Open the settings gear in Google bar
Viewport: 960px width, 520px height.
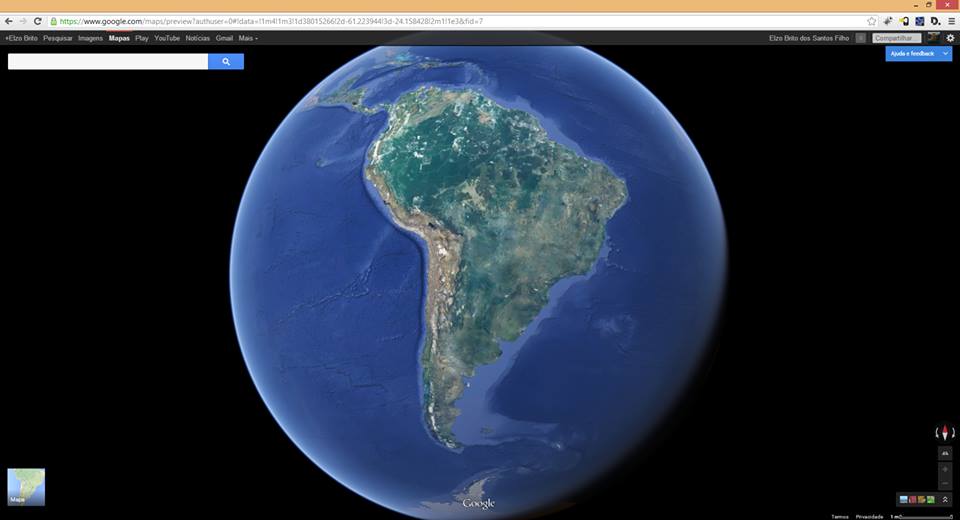pyautogui.click(x=950, y=38)
